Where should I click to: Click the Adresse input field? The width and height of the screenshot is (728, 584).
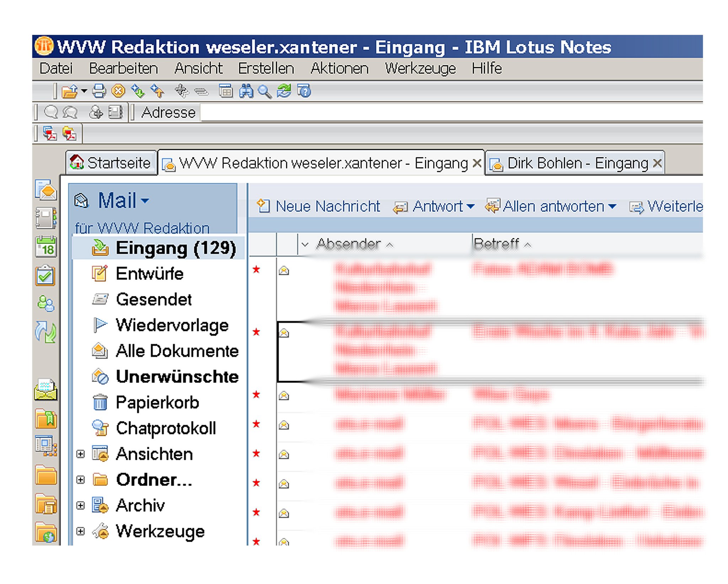point(427,113)
